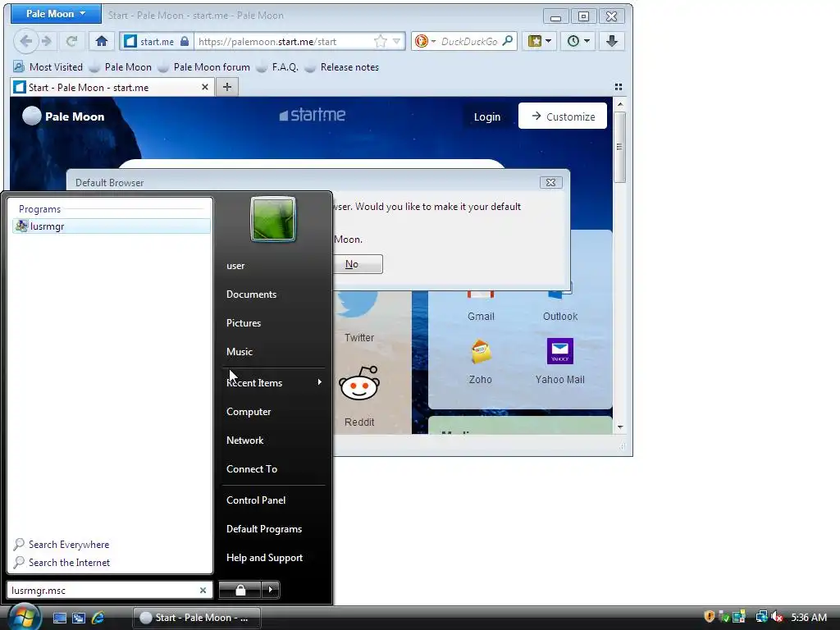Open the Pale Moon application menu dropdown
Screen dimensions: 840x630
(x=56, y=14)
